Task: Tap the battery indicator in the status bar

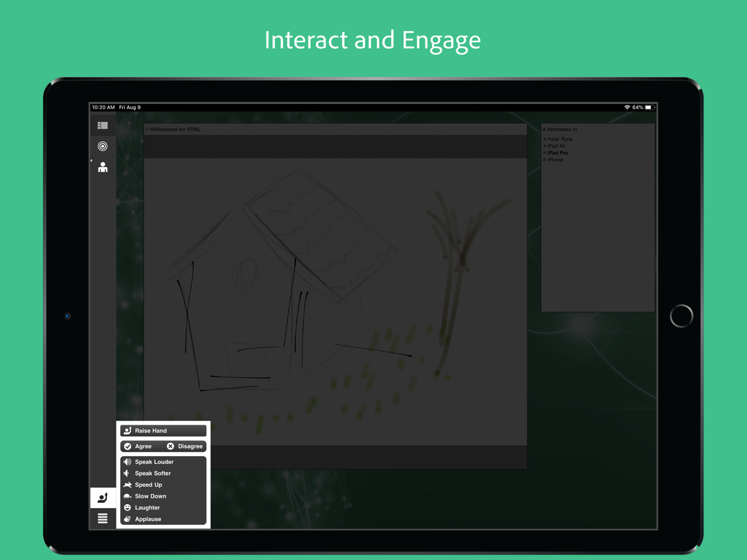Action: click(648, 107)
